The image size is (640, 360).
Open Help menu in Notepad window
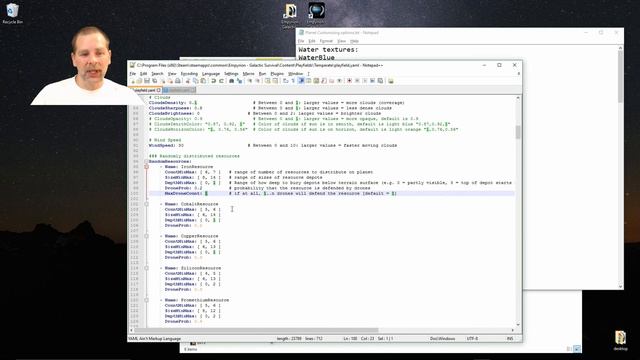[354, 41]
